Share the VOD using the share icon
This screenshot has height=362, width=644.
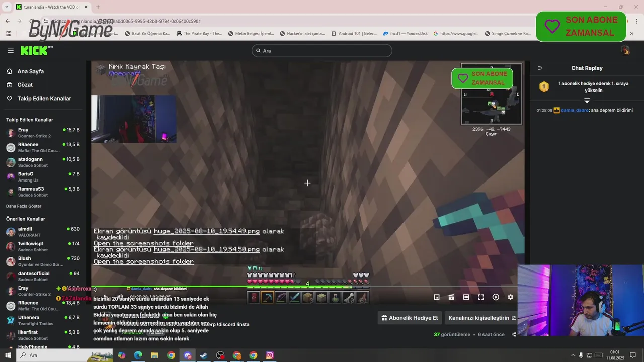[x=514, y=334]
